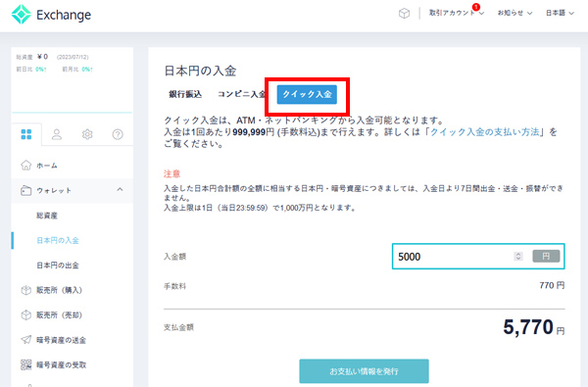The image size is (588, 387).
Task: Select 日本円の入金 in the sidebar
Action: coord(58,240)
